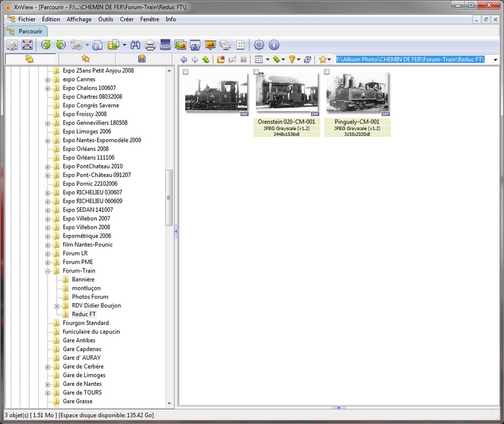Click the rename file icon

point(232,59)
